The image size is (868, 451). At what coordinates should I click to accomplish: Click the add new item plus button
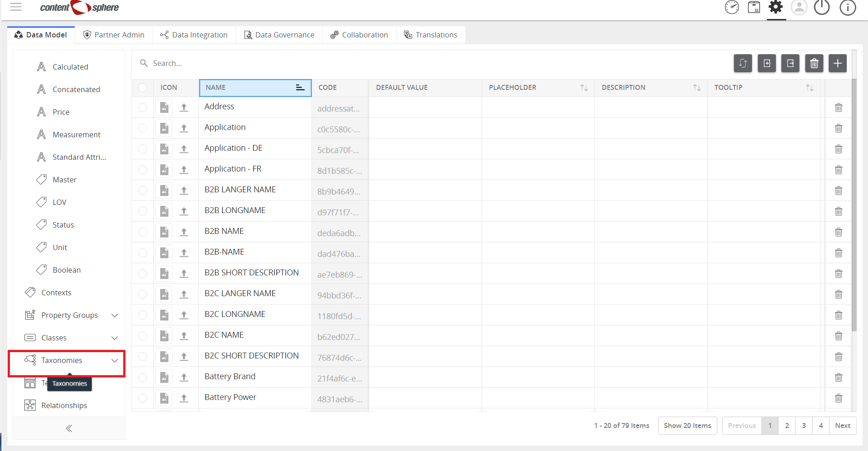point(838,63)
